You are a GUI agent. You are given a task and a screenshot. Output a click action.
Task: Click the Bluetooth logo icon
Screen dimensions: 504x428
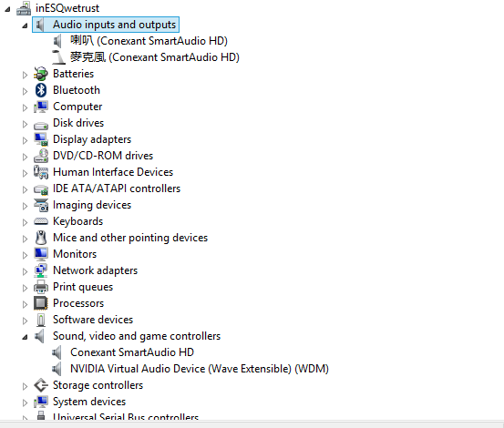(41, 90)
